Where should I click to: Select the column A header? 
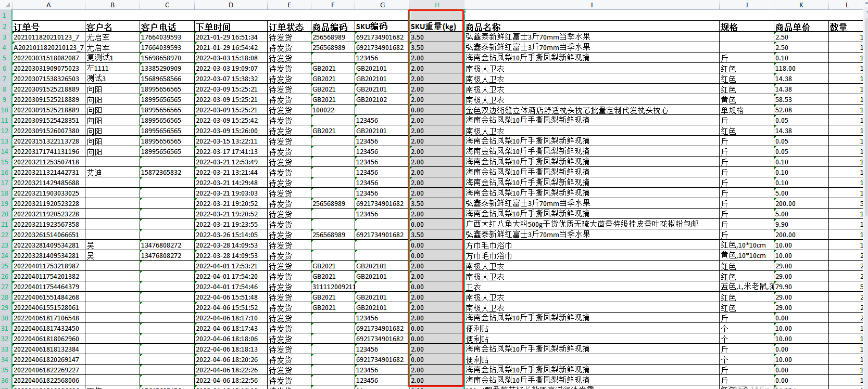tap(48, 5)
